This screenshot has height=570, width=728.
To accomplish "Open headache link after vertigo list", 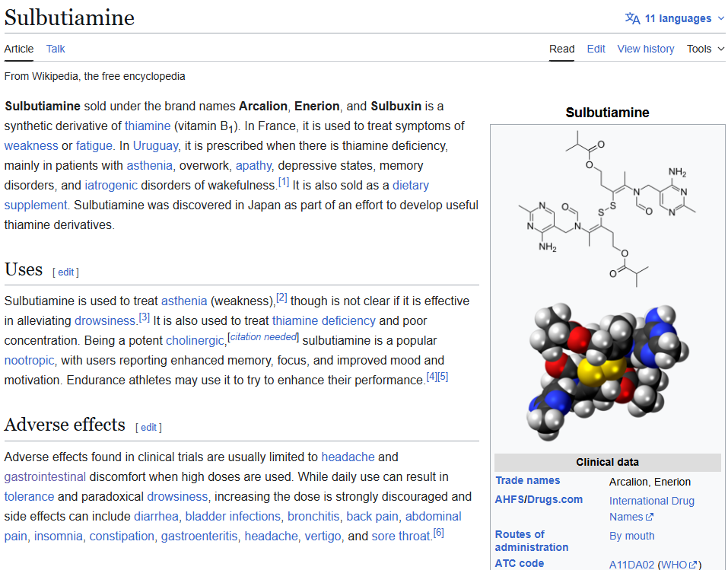I will pyautogui.click(x=271, y=537).
